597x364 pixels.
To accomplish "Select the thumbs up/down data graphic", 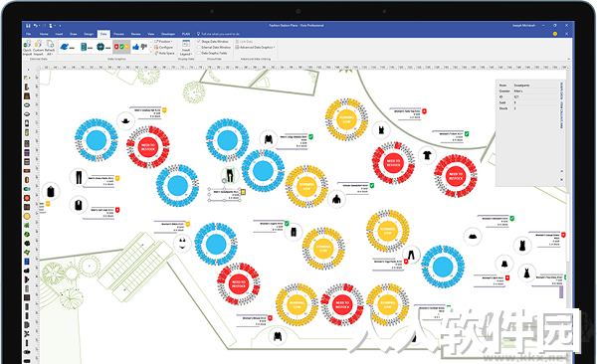I will (139, 47).
